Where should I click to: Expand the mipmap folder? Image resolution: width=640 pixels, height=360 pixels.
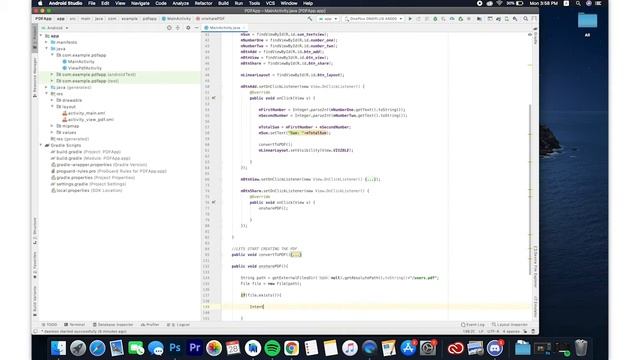tap(52, 126)
